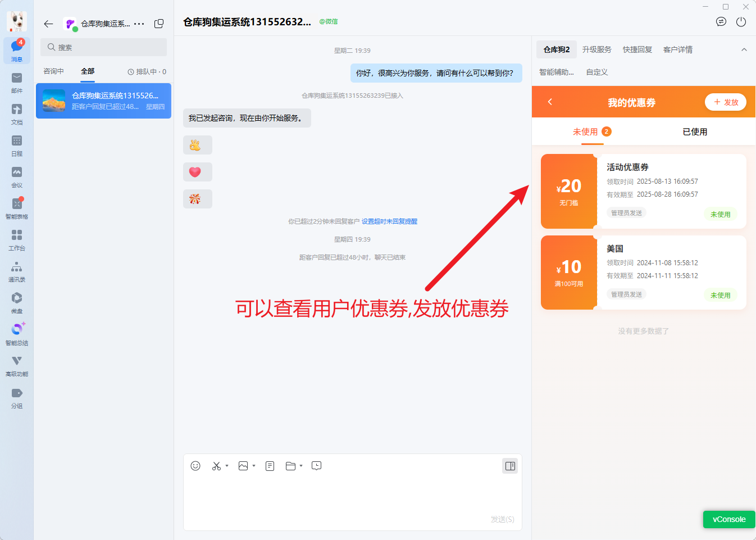Open the emoji picker in the chat toolbar

pos(195,466)
